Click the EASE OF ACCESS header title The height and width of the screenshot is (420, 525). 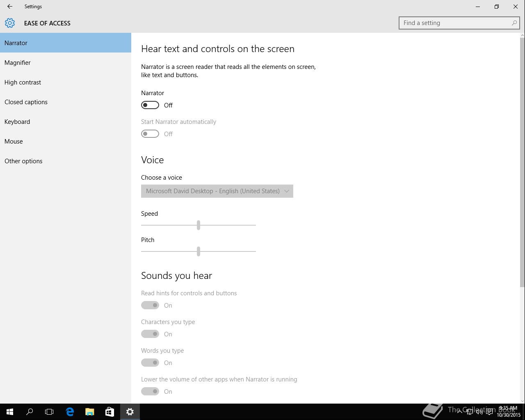47,23
